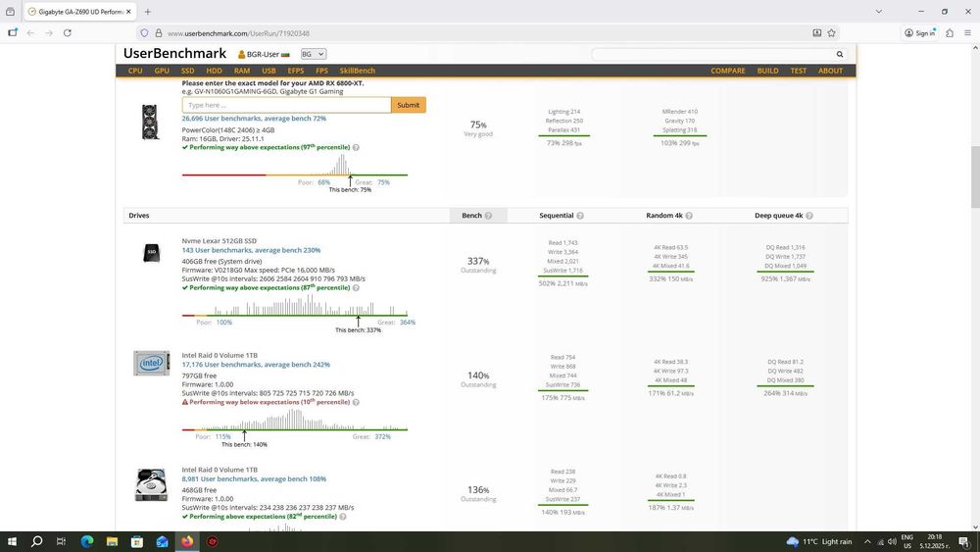This screenshot has width=980, height=552.
Task: Open the BGR-User profile link
Action: coord(264,54)
